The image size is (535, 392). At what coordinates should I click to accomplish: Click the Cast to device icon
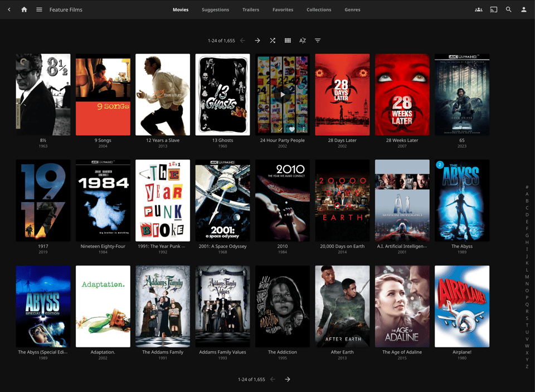click(x=493, y=9)
